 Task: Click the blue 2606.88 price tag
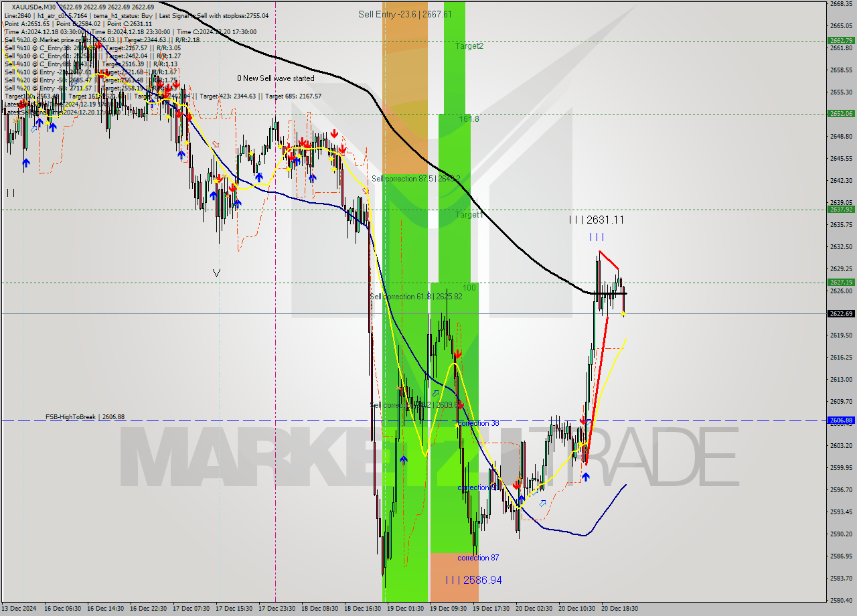tap(841, 420)
